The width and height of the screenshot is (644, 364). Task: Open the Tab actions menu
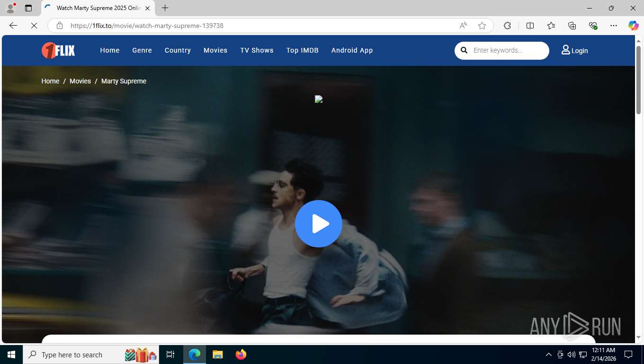[28, 8]
